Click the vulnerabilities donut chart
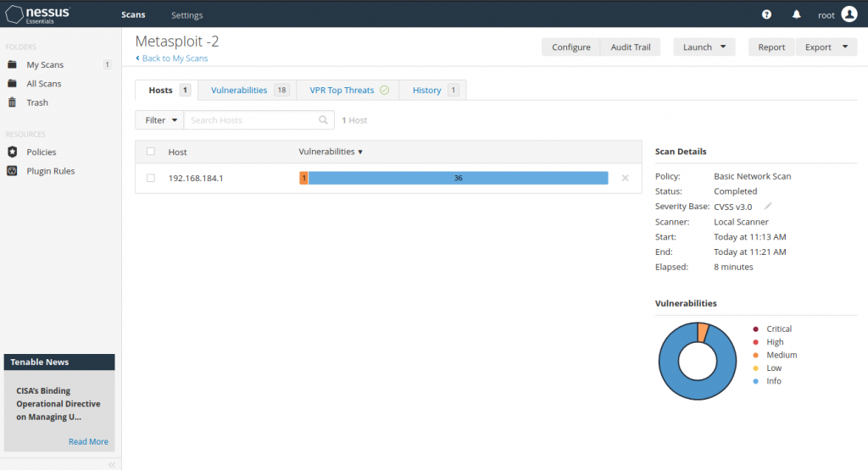868x470 pixels. (x=698, y=361)
